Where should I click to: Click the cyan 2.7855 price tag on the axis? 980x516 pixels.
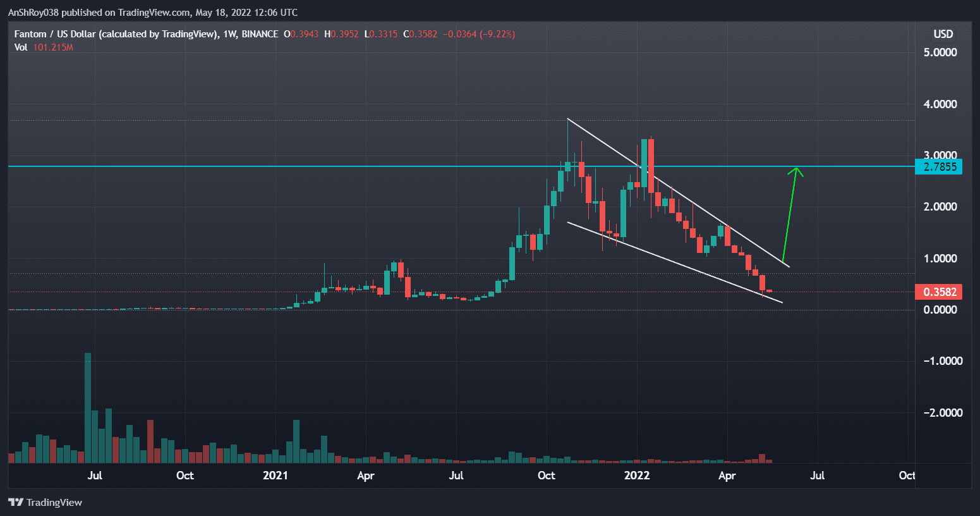coord(938,167)
